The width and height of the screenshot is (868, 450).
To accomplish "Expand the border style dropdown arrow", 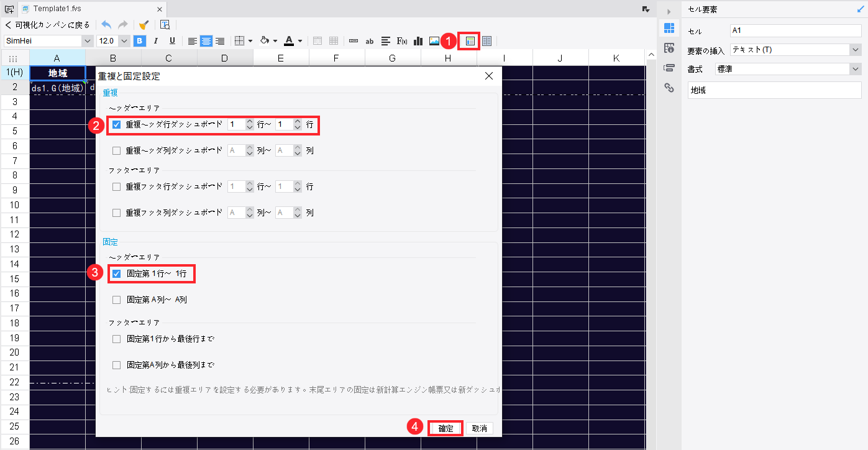I will (x=250, y=41).
